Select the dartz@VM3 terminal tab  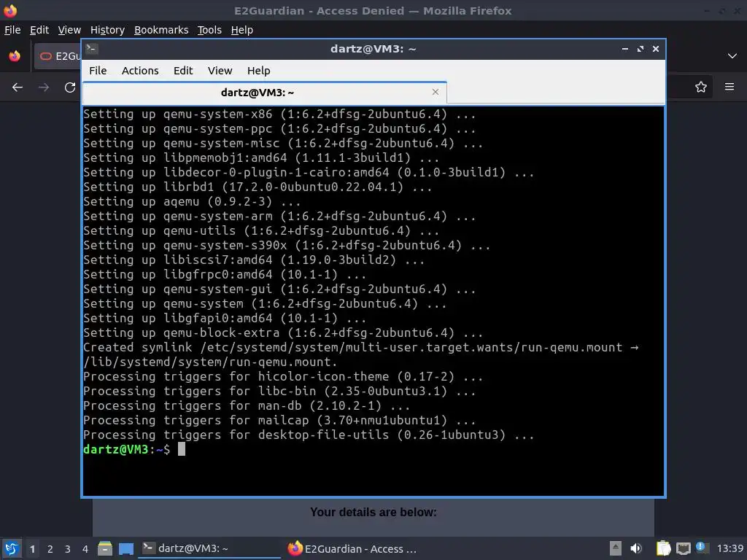264,93
